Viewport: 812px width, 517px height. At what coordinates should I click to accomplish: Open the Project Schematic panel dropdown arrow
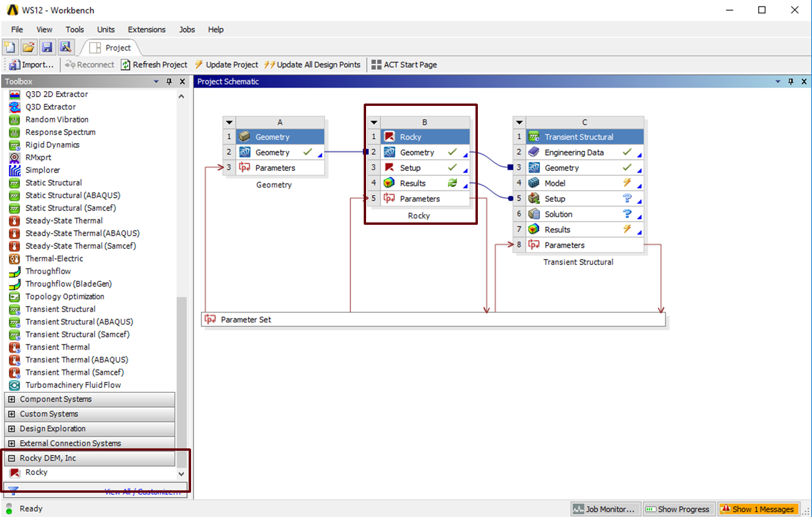pyautogui.click(x=778, y=82)
